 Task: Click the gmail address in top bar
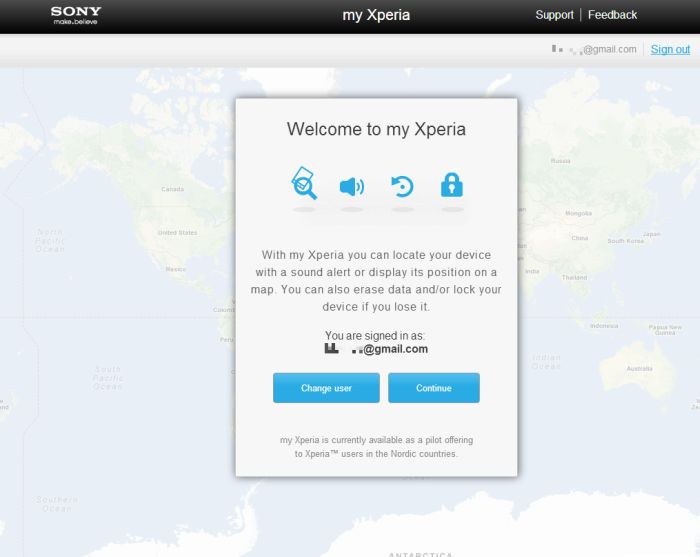[x=602, y=49]
